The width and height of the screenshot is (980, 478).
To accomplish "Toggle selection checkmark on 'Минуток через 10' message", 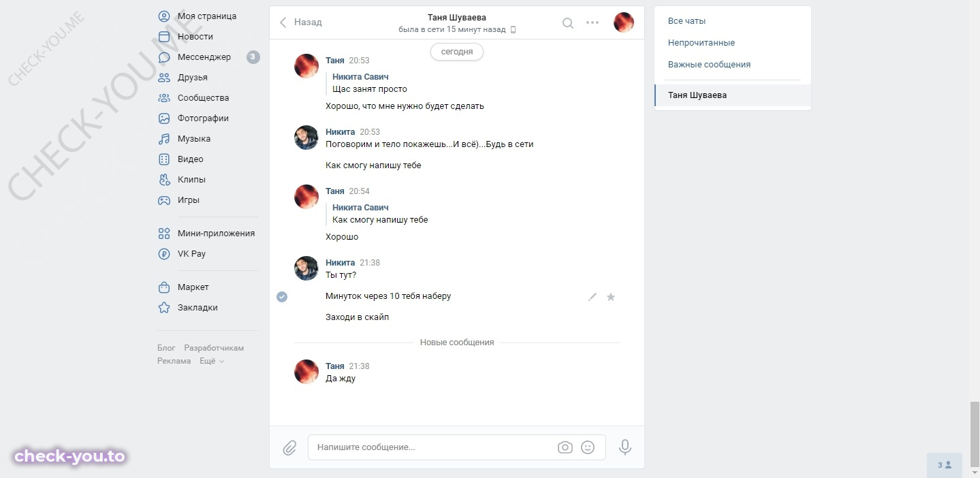I will point(282,297).
